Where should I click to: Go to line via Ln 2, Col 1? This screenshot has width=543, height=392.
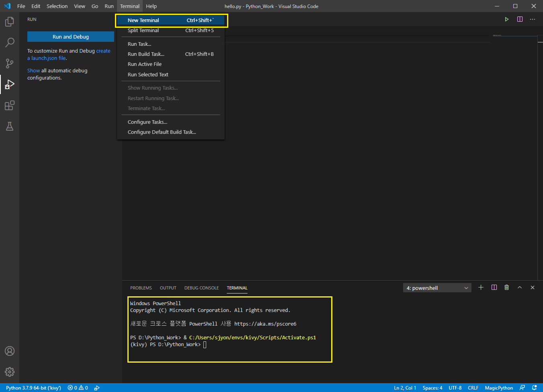coord(405,388)
